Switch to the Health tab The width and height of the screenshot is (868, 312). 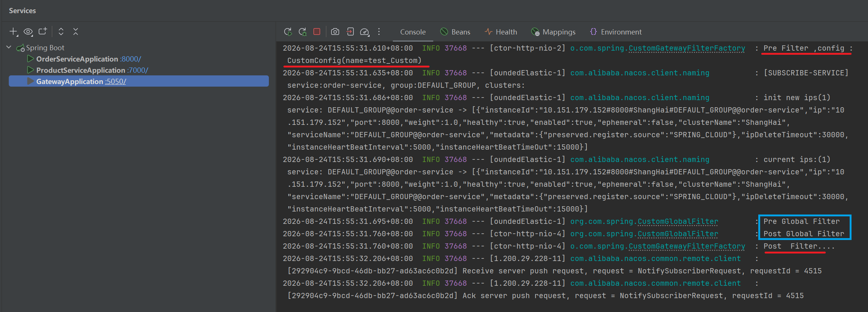pyautogui.click(x=501, y=32)
